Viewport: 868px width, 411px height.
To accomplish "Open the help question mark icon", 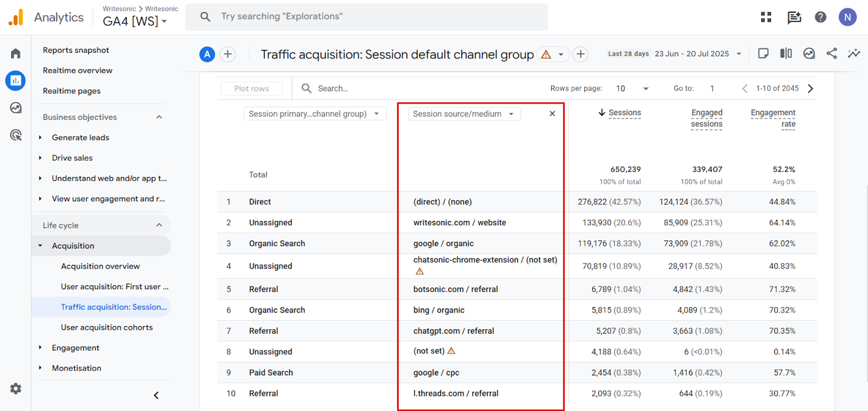I will (821, 17).
